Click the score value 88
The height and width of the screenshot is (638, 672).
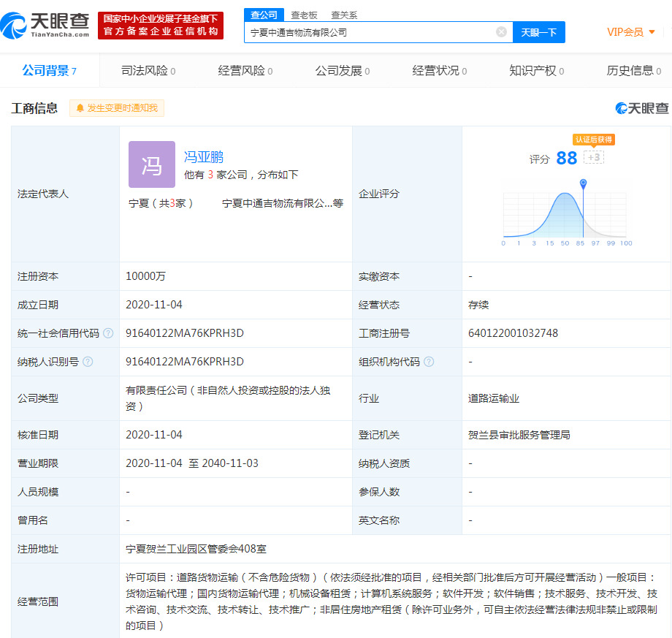coord(567,158)
